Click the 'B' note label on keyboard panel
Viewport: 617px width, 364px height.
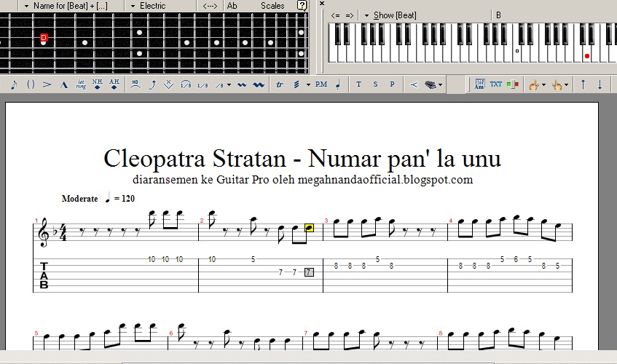(498, 15)
